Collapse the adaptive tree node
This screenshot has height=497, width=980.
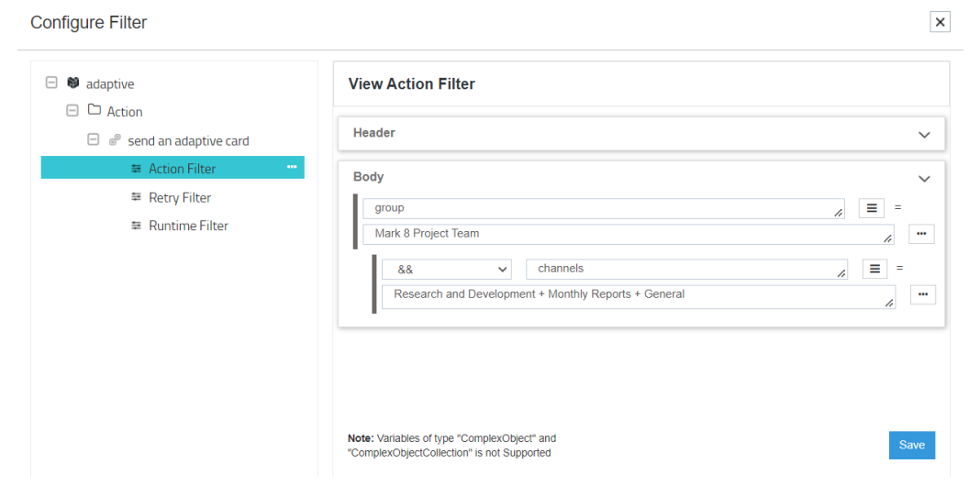pyautogui.click(x=51, y=83)
